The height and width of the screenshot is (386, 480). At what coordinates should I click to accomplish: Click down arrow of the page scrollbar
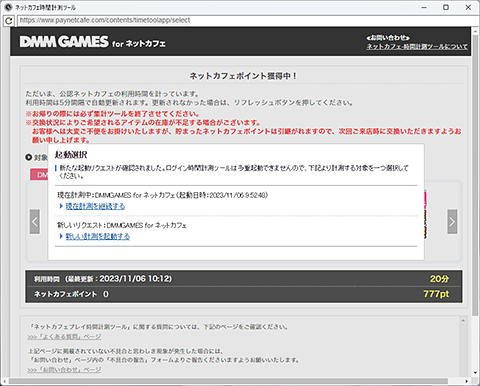(476, 373)
